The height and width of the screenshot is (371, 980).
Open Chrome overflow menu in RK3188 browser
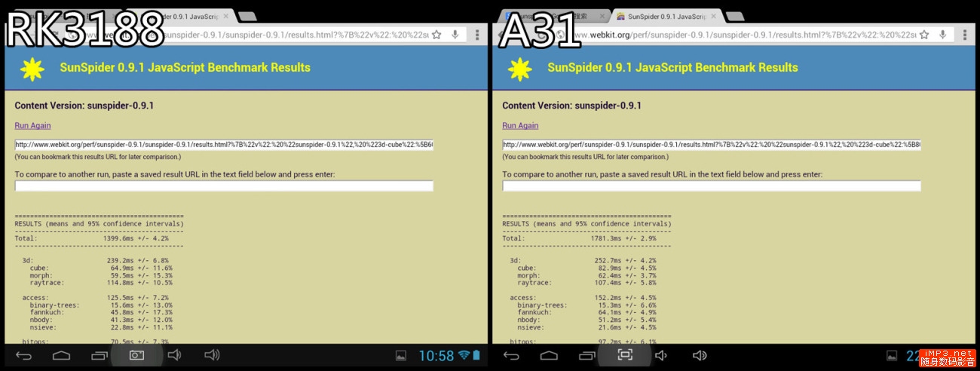tap(476, 35)
